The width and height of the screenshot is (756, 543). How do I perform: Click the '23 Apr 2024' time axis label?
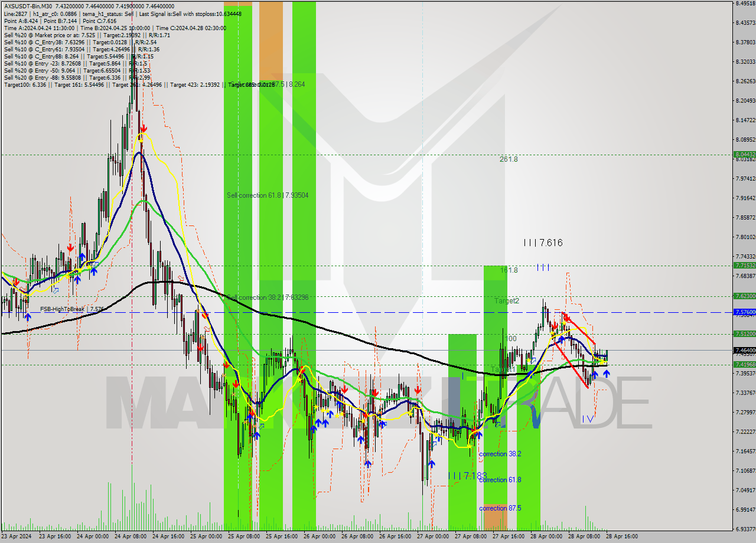[x=16, y=537]
